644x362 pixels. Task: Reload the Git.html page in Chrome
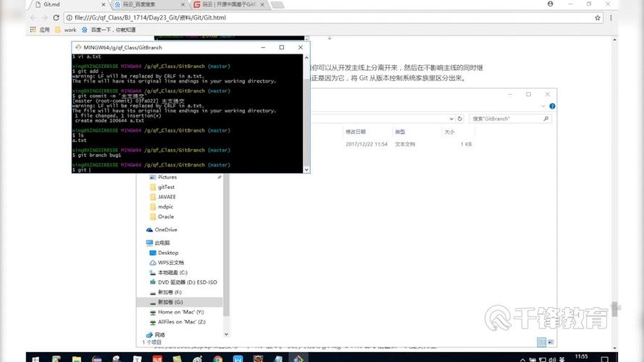tap(57, 17)
